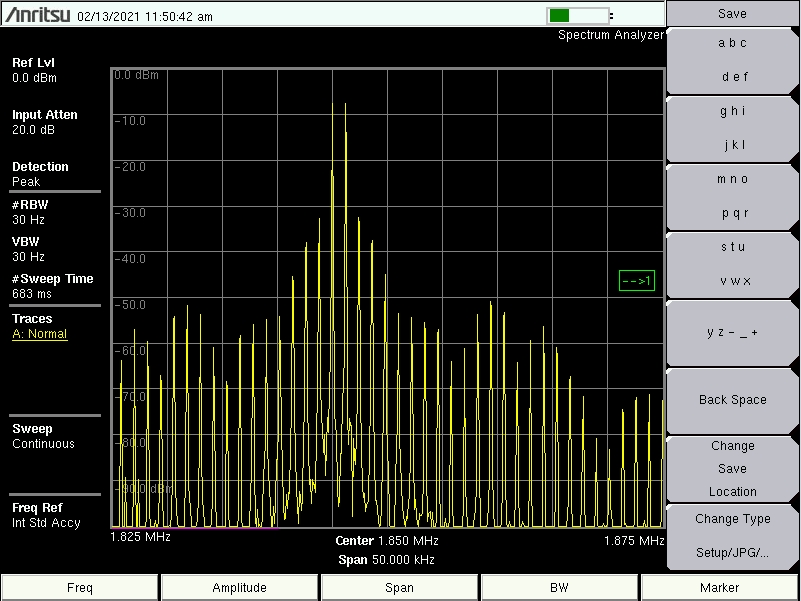Click the Save softkey
Image resolution: width=801 pixels, height=601 pixels.
(x=732, y=13)
